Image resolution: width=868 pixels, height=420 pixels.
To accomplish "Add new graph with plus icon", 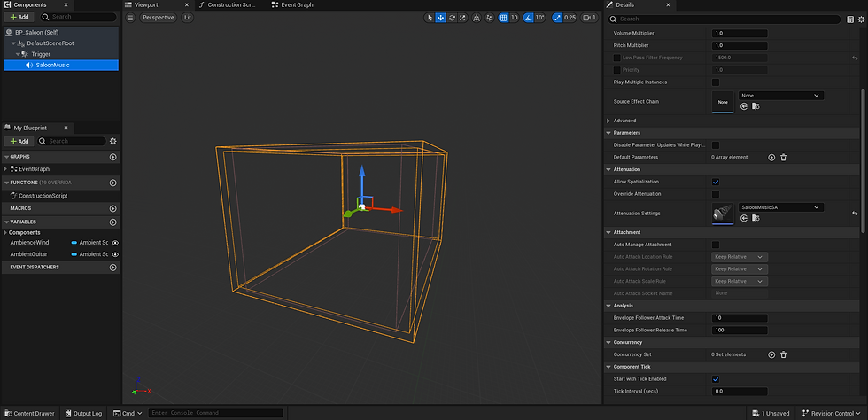I will click(x=113, y=157).
